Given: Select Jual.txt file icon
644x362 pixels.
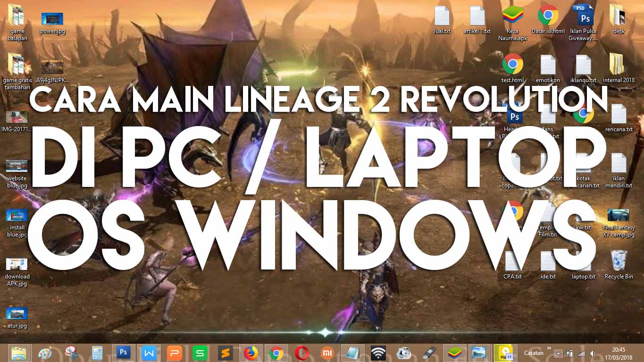Looking at the screenshot, I should 442,20.
